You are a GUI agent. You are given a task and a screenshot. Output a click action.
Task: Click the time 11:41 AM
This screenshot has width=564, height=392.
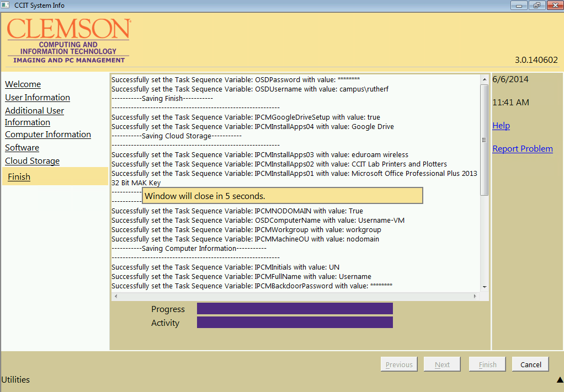coord(511,103)
